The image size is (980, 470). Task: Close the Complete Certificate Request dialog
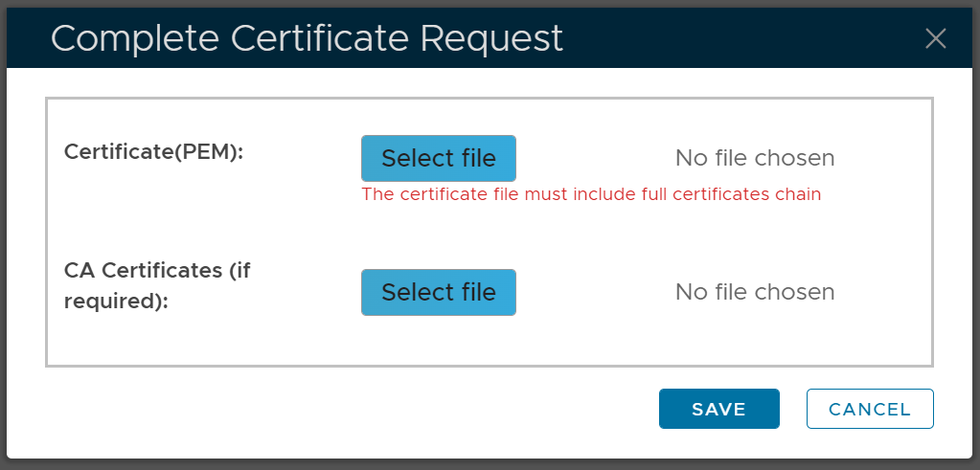(x=935, y=38)
